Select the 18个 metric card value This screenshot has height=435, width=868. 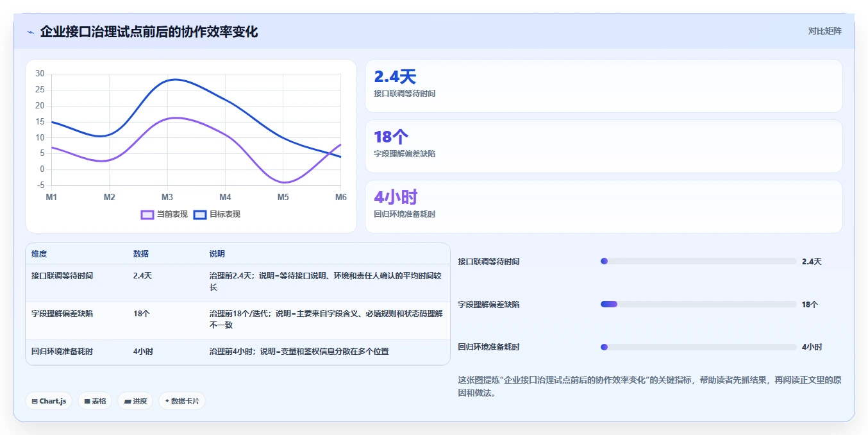pyautogui.click(x=391, y=137)
